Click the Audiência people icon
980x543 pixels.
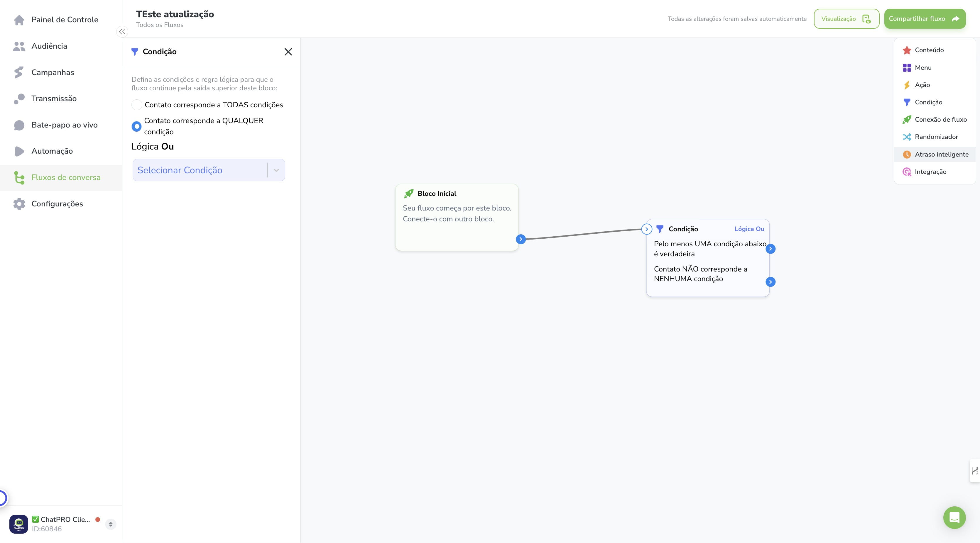point(19,46)
